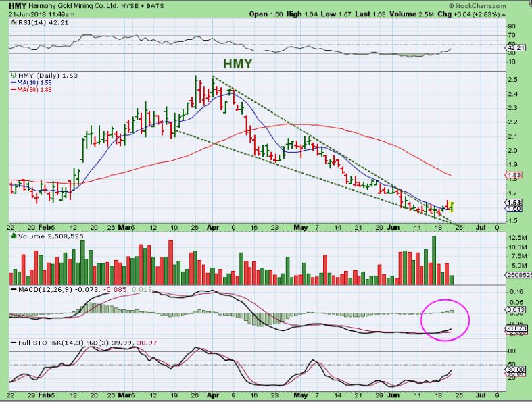Click the MA(50) 1.83 legend text
The height and width of the screenshot is (402, 532).
coord(34,90)
